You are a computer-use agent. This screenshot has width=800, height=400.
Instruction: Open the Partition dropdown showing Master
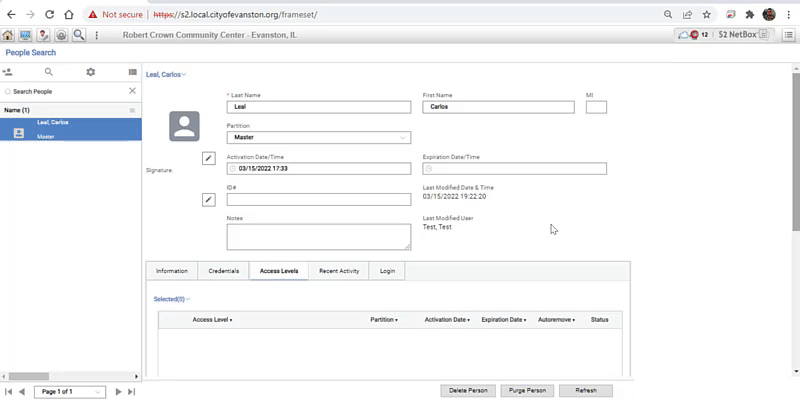coord(318,137)
